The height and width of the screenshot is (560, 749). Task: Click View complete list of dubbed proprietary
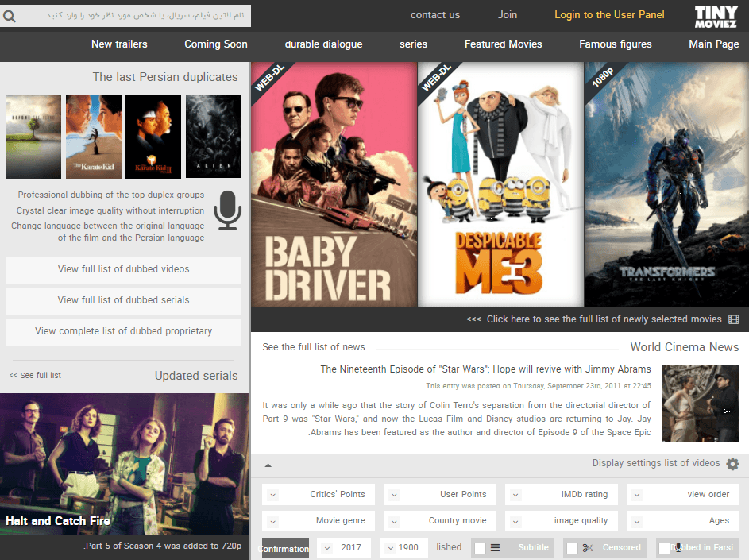point(123,331)
